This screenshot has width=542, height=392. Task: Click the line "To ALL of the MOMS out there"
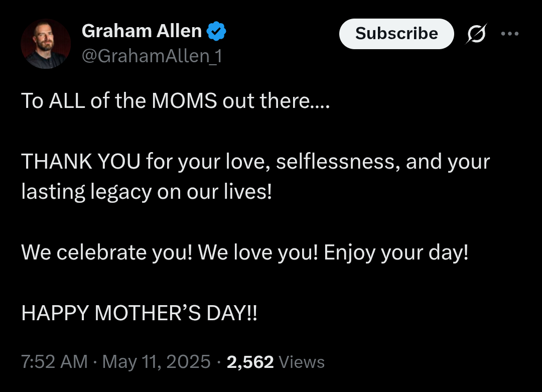click(x=176, y=101)
